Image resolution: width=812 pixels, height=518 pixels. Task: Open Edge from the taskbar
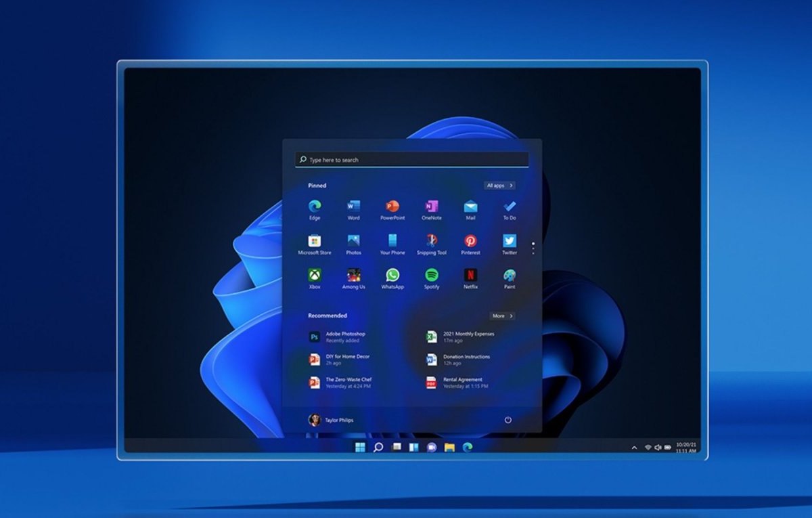(467, 447)
